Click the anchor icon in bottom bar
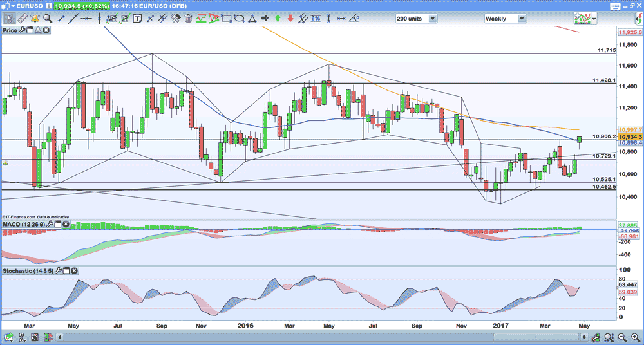The height and width of the screenshot is (345, 644). pos(22,337)
